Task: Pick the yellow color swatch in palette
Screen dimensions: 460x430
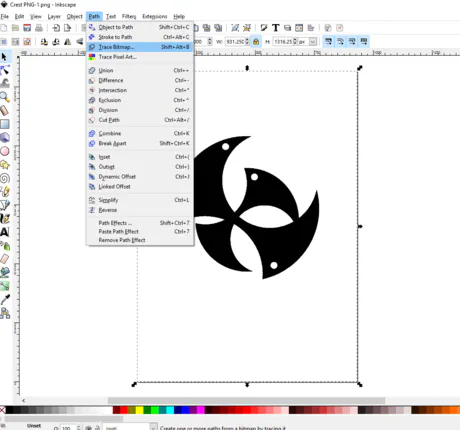Action: tap(140, 410)
